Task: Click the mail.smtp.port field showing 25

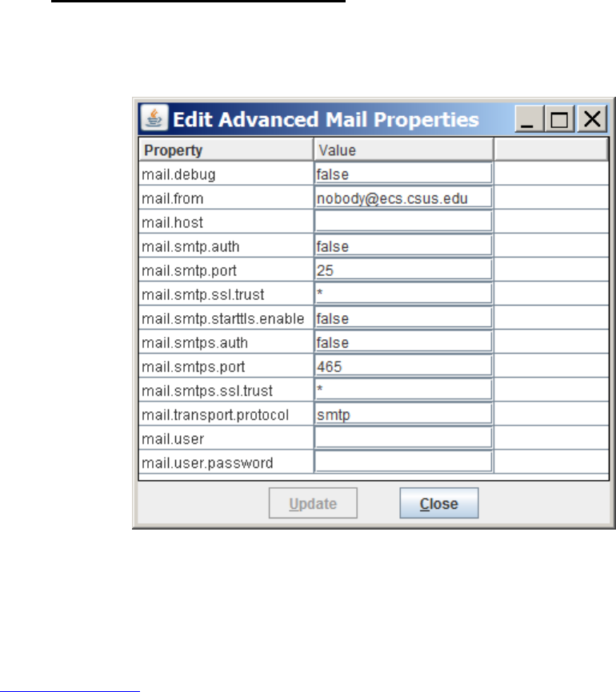Action: [403, 270]
